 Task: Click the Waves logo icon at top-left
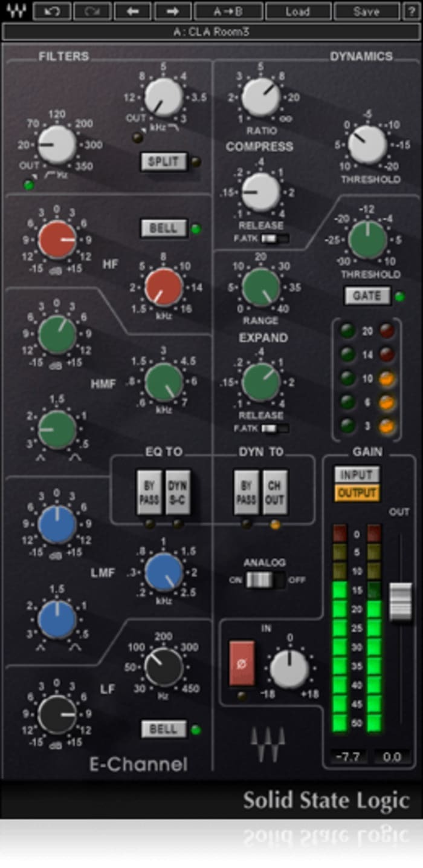point(16,11)
